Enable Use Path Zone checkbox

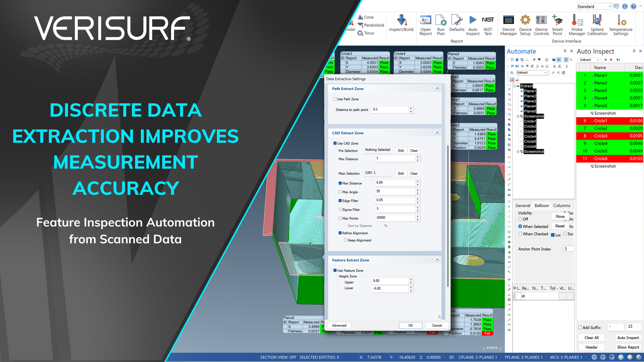pos(335,99)
